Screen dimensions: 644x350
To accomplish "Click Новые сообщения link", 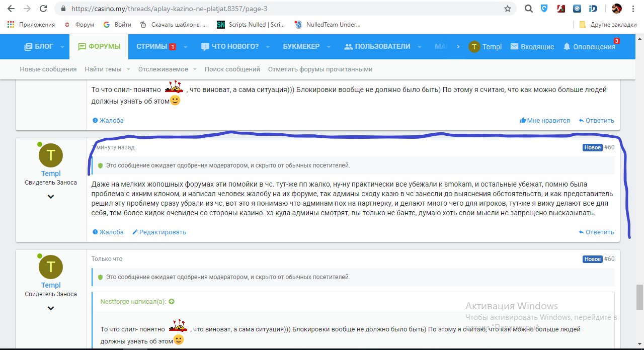I will pyautogui.click(x=48, y=69).
